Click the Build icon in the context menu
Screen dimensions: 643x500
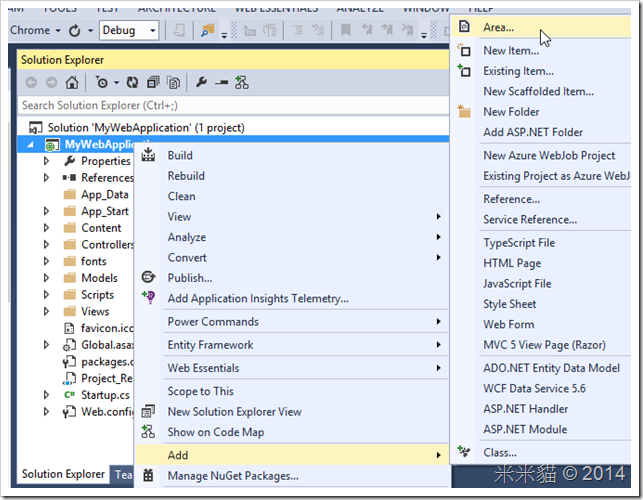[x=148, y=155]
